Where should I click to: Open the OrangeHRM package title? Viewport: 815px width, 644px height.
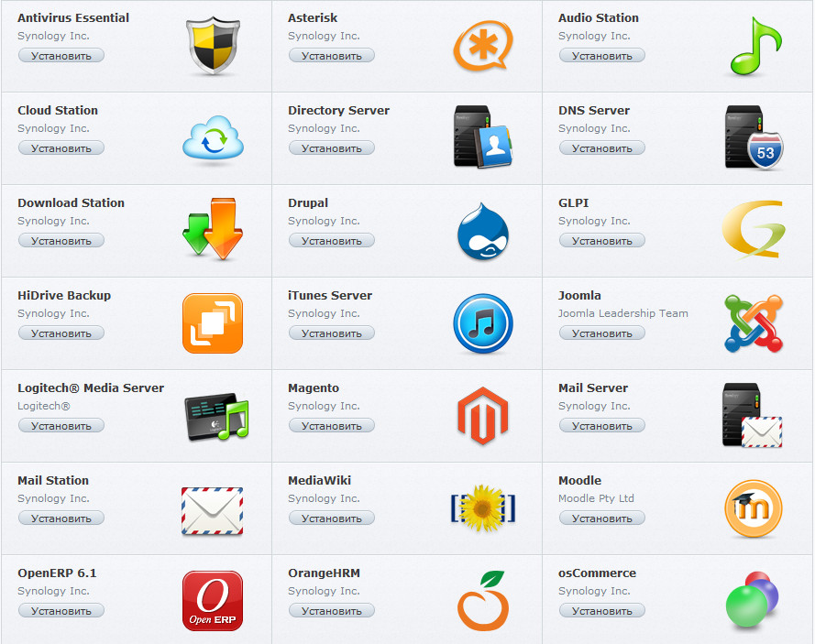[x=324, y=573]
